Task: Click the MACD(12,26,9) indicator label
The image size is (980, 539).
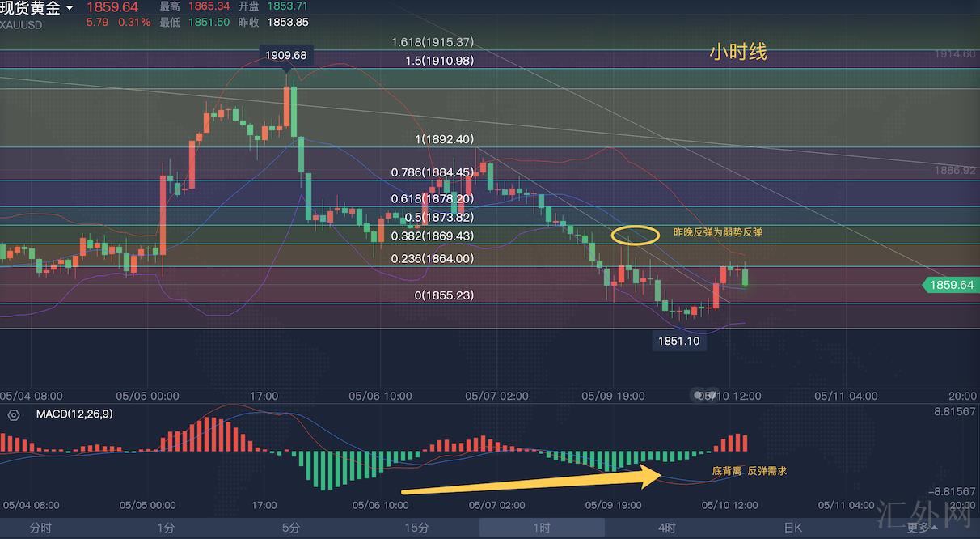Action: [x=74, y=414]
